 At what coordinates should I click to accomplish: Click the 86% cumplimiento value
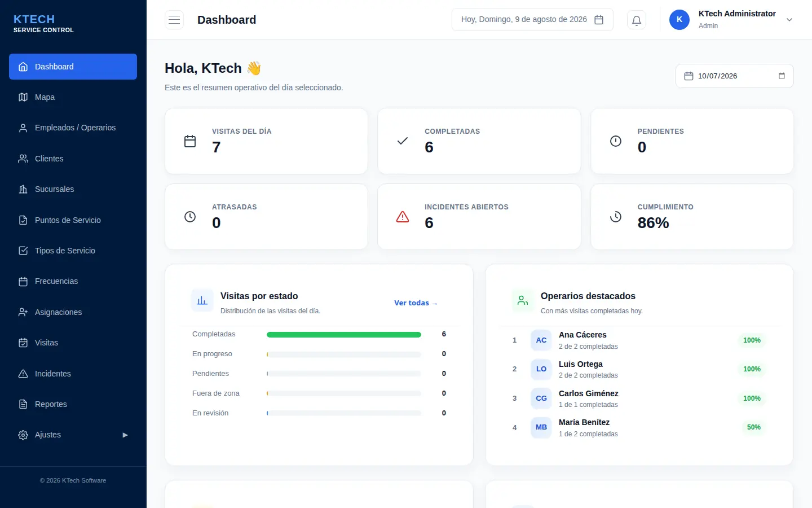click(653, 223)
